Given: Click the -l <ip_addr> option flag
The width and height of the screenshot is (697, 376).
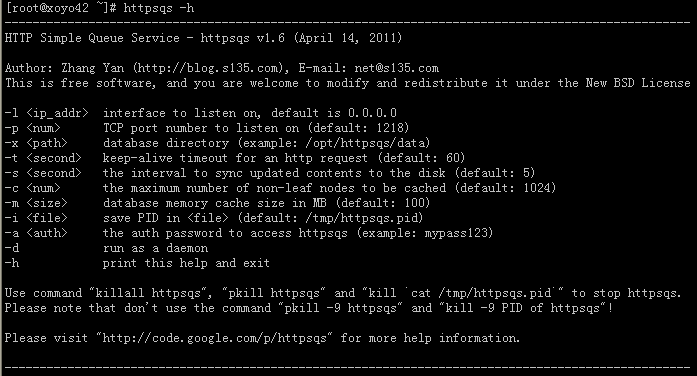Looking at the screenshot, I should pyautogui.click(x=47, y=113).
